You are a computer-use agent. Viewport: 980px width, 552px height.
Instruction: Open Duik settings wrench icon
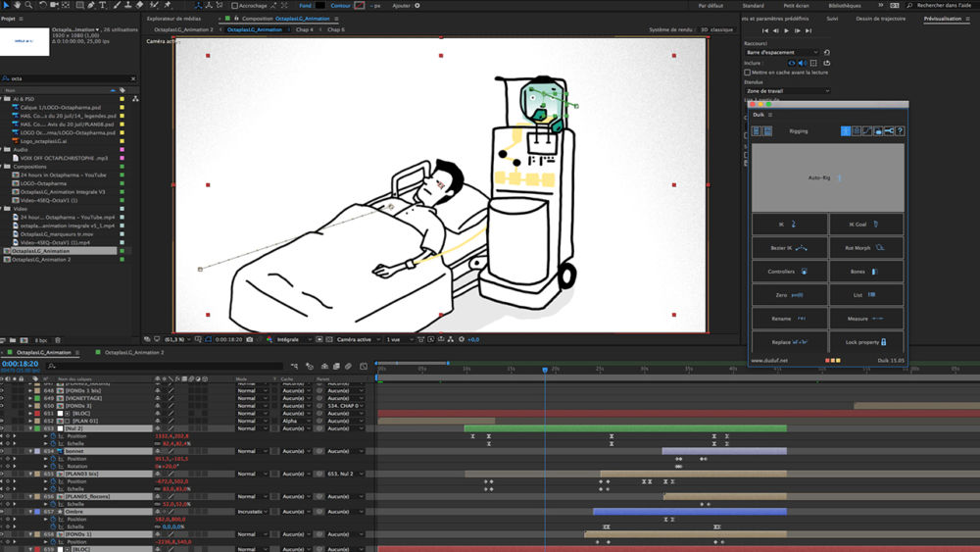click(889, 131)
